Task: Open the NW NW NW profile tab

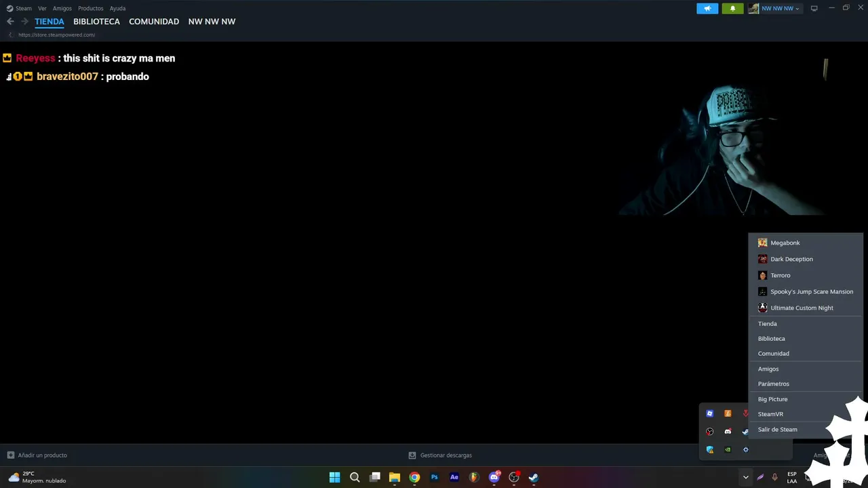Action: (212, 22)
